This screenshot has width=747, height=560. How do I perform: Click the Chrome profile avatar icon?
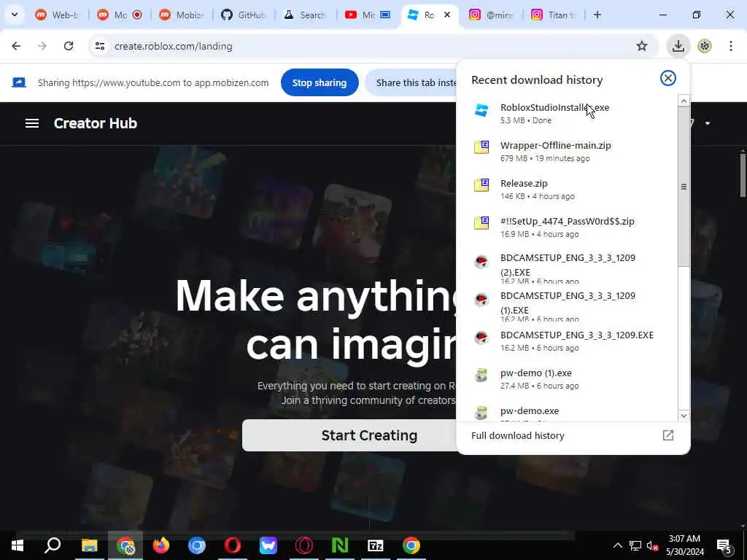coord(705,46)
